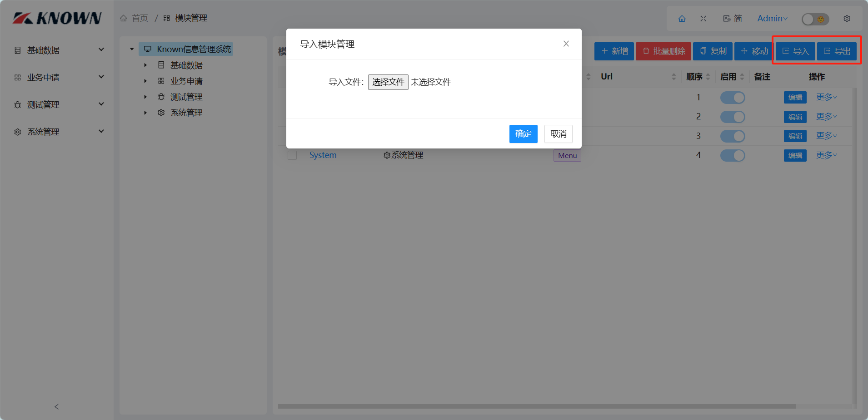This screenshot has height=420, width=868.
Task: Confirm import with 确定 button
Action: pos(523,134)
